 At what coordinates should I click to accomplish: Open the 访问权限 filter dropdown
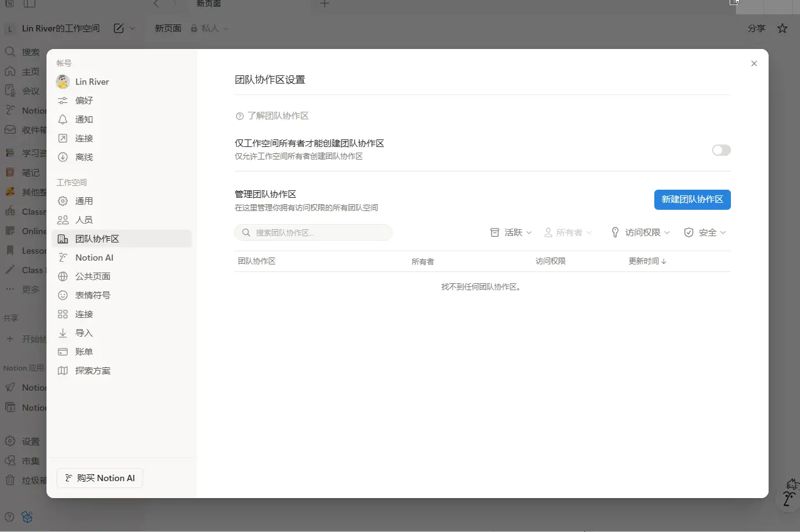pyautogui.click(x=641, y=232)
